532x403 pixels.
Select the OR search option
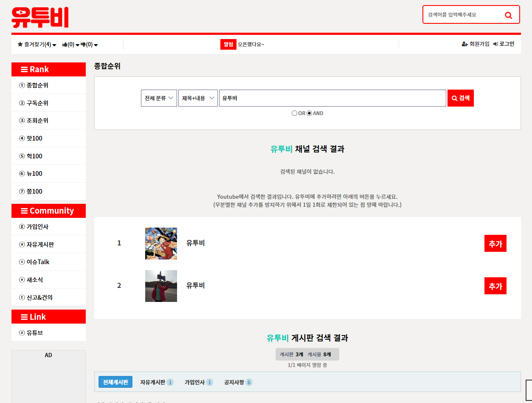(294, 113)
